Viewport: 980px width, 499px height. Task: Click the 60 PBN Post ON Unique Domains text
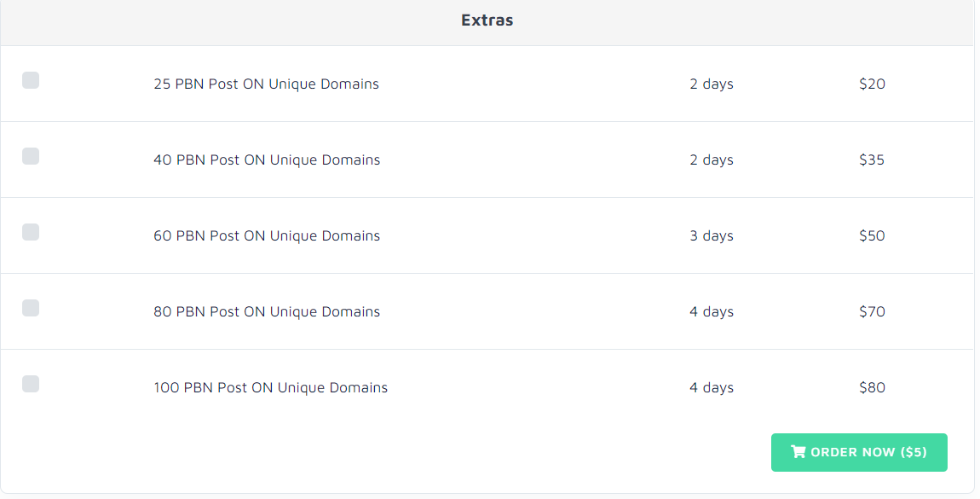266,235
